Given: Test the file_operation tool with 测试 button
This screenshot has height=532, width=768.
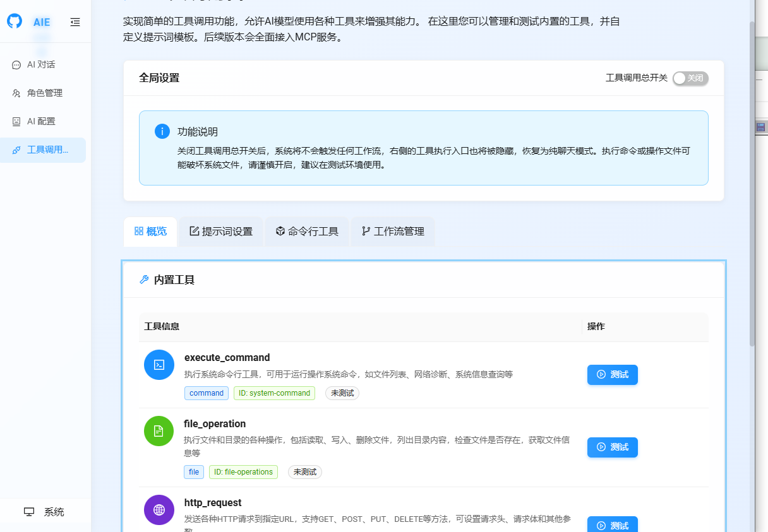Looking at the screenshot, I should click(613, 447).
